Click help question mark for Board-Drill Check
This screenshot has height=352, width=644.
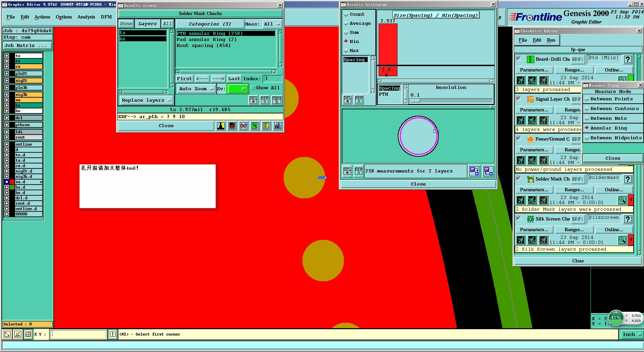628,59
